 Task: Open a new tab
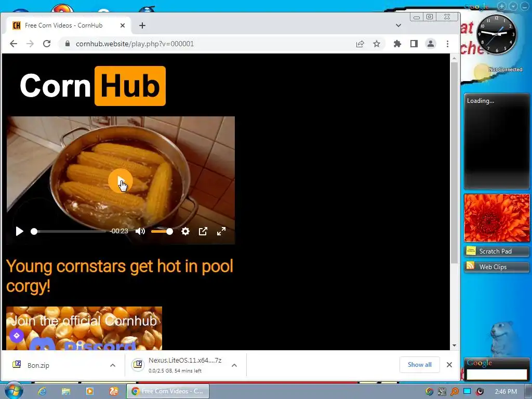pos(142,25)
